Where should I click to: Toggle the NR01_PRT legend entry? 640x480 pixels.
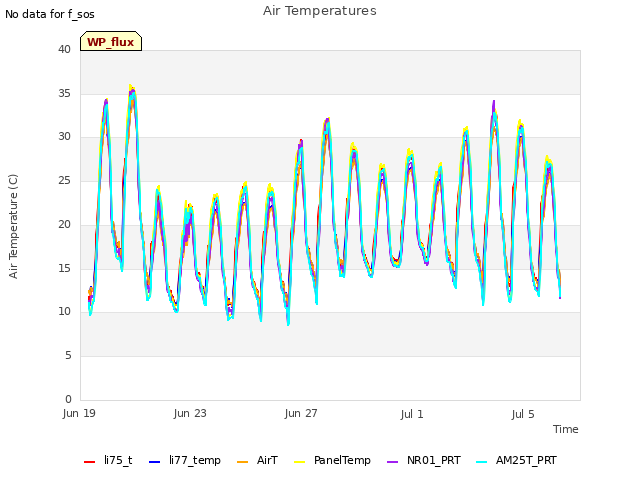(x=424, y=461)
